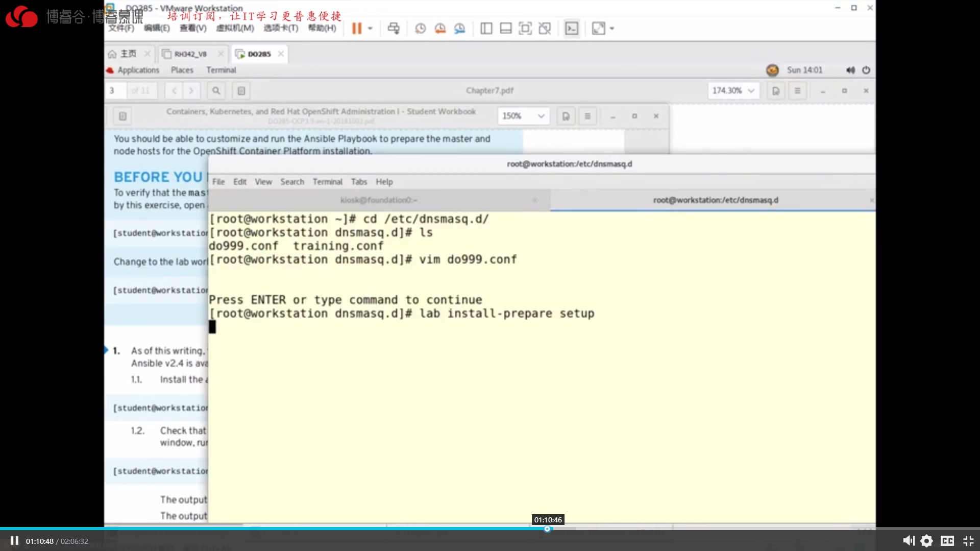Click the page number field in Chapter7.pdf
980x551 pixels.
click(116, 90)
